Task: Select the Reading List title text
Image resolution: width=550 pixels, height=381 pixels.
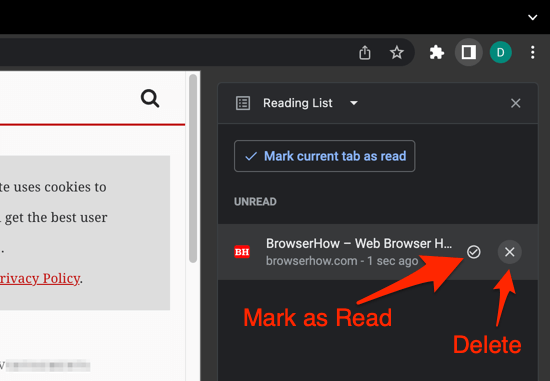Action: 297,103
